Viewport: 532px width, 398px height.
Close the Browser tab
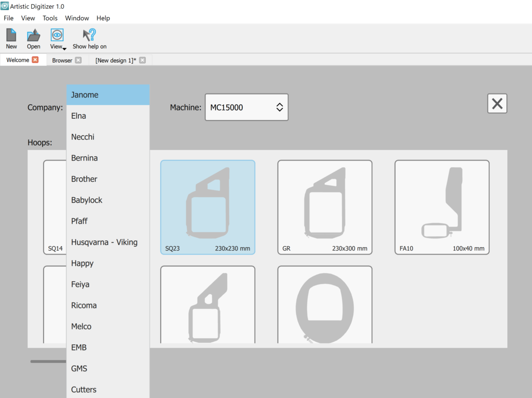coord(78,60)
